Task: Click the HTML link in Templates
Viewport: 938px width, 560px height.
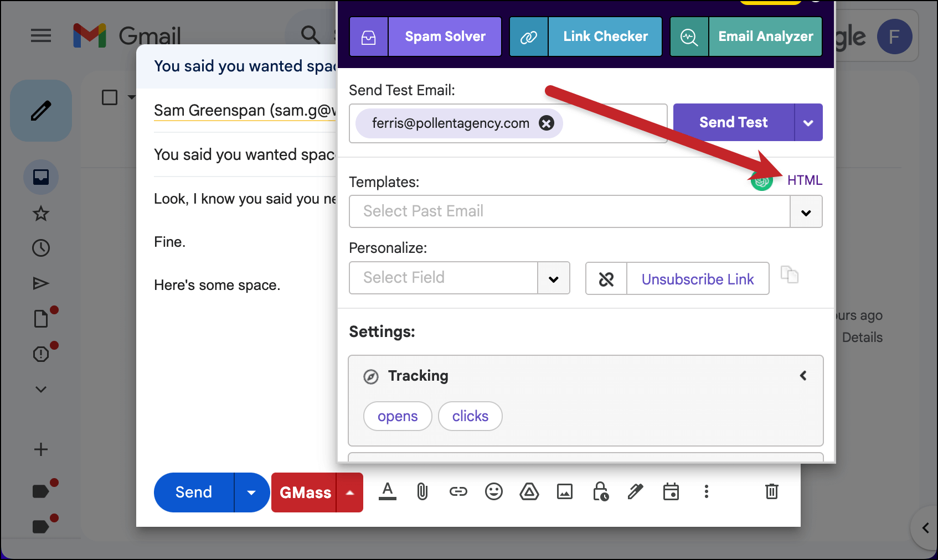Action: tap(805, 180)
